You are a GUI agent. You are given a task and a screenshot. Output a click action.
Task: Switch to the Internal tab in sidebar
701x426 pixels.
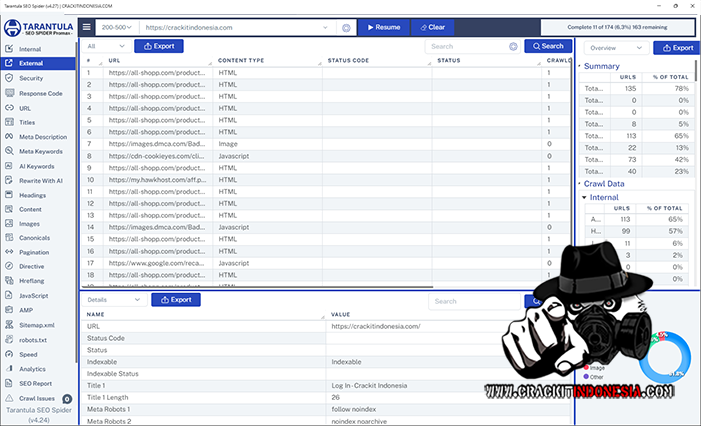click(28, 48)
